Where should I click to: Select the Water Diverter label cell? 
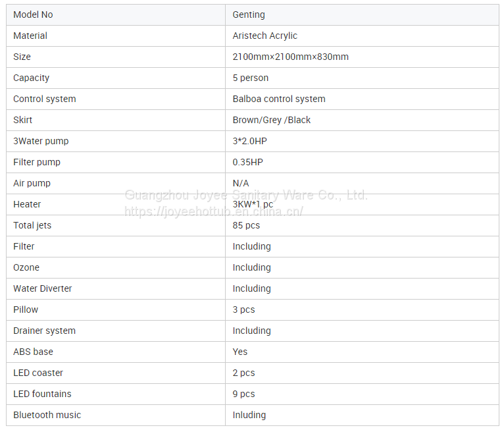(x=43, y=288)
